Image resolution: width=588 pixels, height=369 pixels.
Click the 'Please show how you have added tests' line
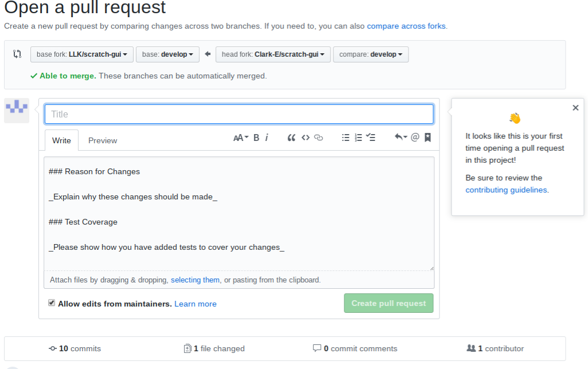tap(166, 248)
